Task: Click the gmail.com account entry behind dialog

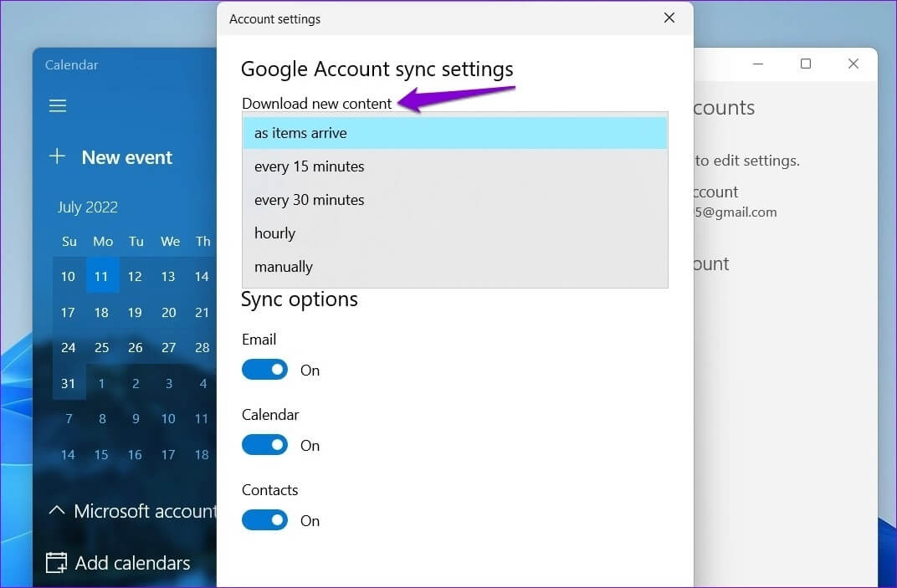Action: 736,202
